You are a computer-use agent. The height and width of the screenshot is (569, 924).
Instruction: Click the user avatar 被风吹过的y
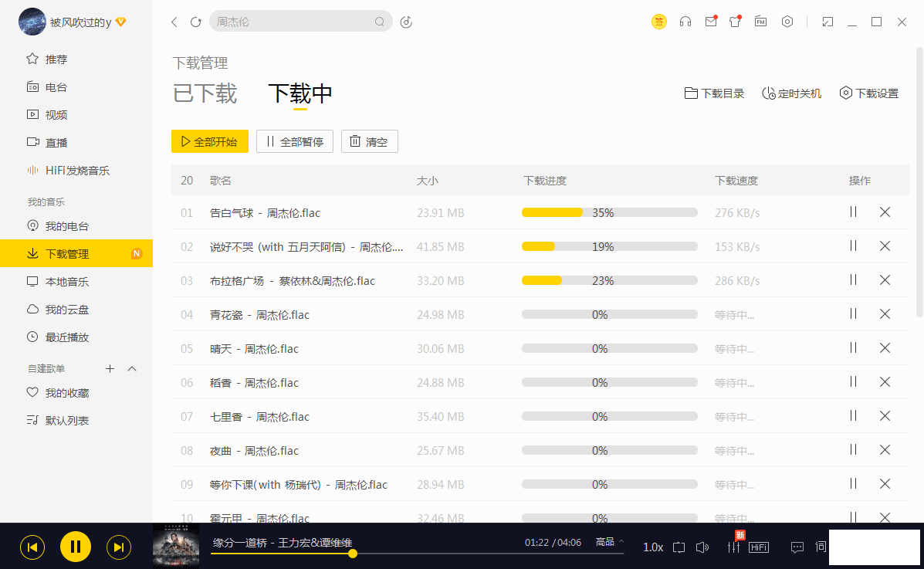coord(32,22)
